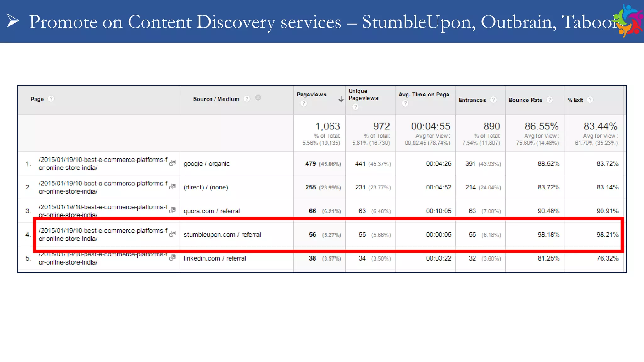Click total entrances value 890
Viewport: 644px width, 362px height.
[x=491, y=126]
